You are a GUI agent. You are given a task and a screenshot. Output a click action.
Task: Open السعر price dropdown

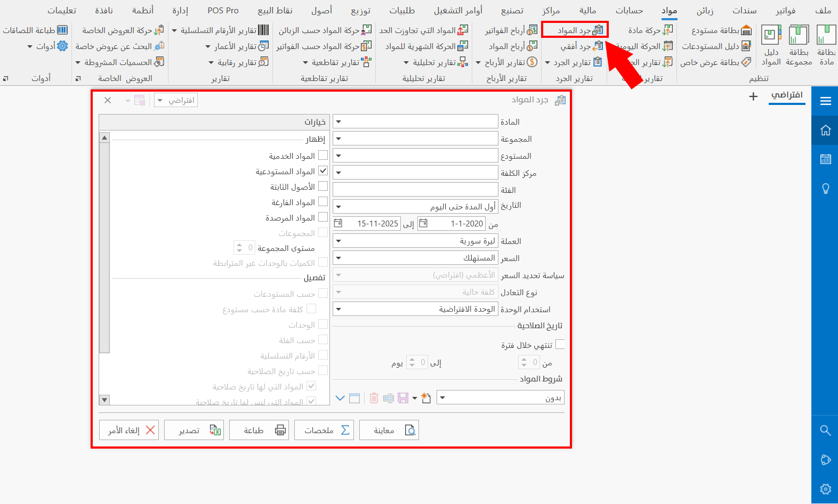pos(339,258)
